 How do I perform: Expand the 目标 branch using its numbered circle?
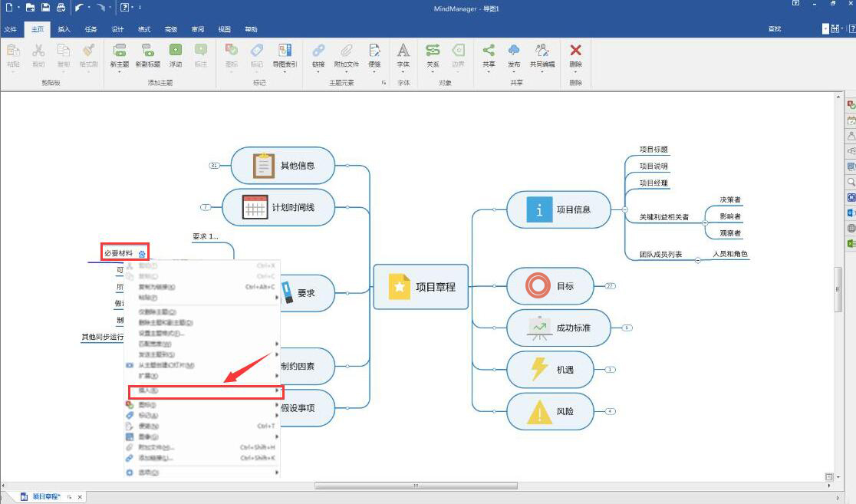pos(610,285)
